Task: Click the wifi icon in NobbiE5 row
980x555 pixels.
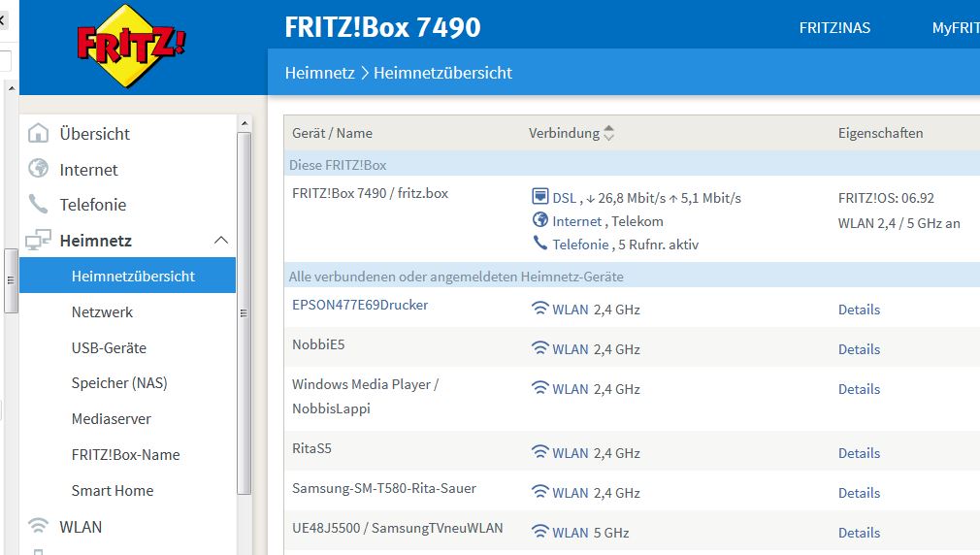Action: point(540,347)
